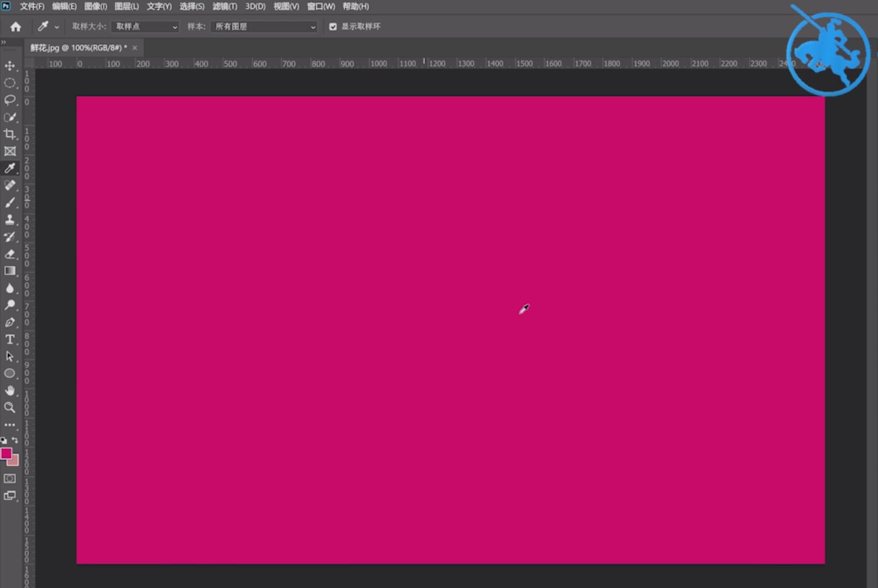Open the 滤镜(T) menu
Viewport: 878px width, 588px height.
pyautogui.click(x=224, y=6)
